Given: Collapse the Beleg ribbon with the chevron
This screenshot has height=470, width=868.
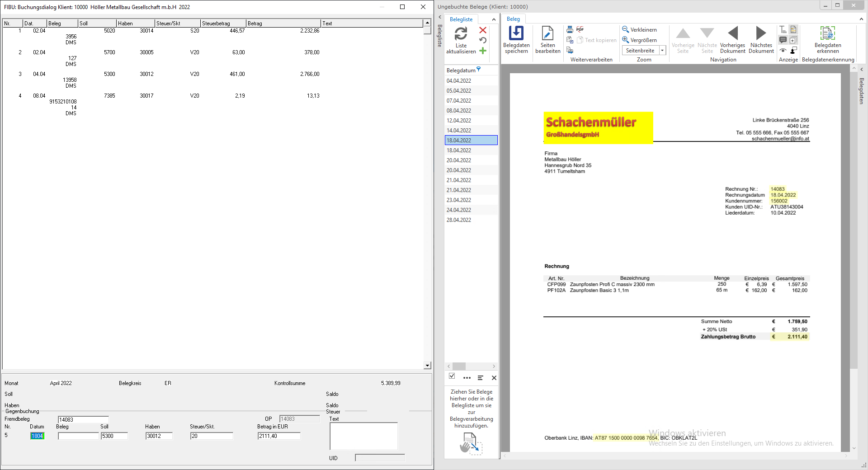Looking at the screenshot, I should pos(861,19).
